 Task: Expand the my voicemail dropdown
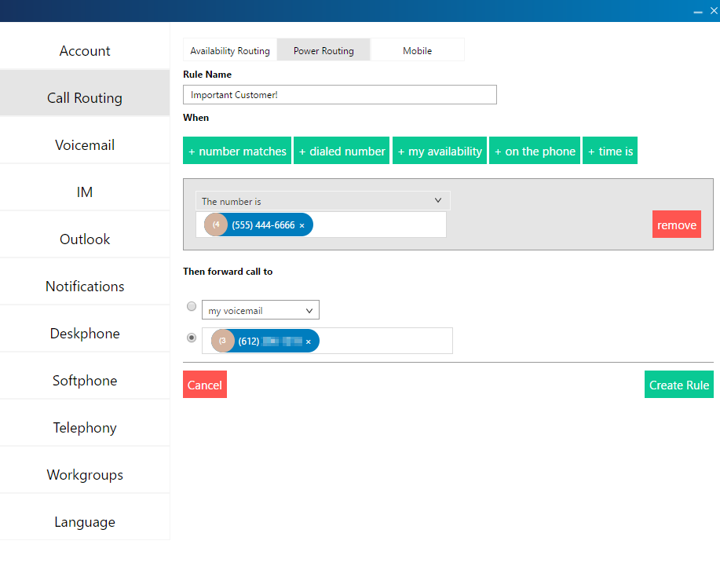click(x=261, y=310)
